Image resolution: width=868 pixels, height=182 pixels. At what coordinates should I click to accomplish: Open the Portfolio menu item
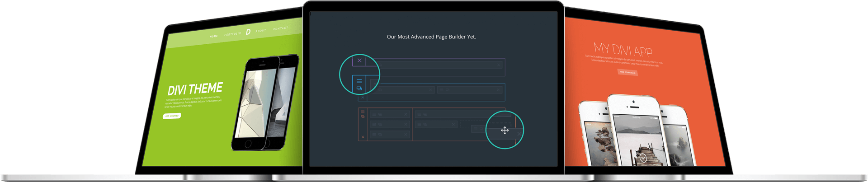point(232,34)
